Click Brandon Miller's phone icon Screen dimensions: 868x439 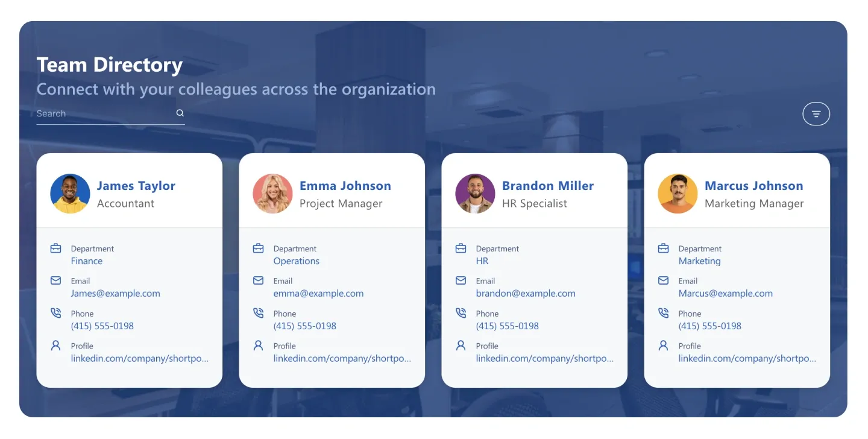[461, 313]
